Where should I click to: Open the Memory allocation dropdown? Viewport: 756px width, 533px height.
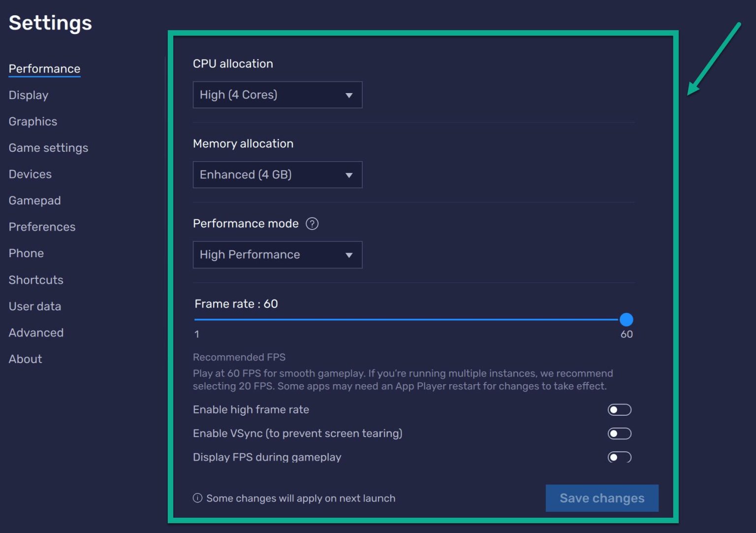click(x=278, y=175)
